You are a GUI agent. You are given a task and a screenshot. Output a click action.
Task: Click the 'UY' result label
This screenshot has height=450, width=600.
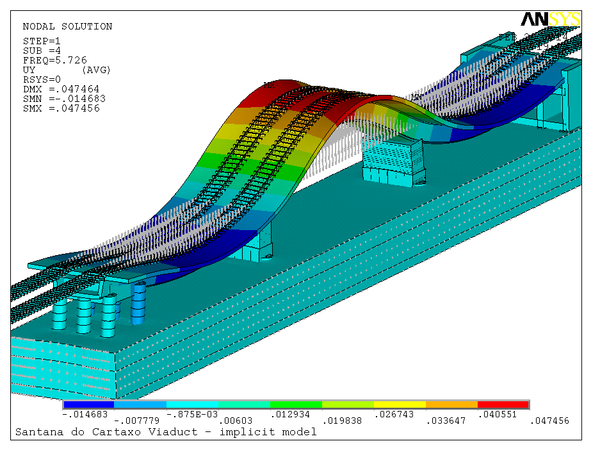point(29,70)
